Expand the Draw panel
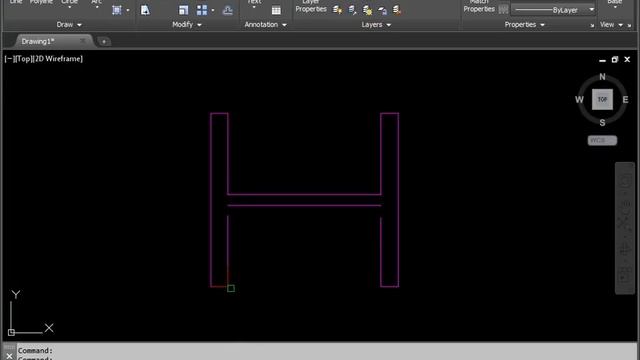This screenshot has width=640, height=360. (69, 25)
